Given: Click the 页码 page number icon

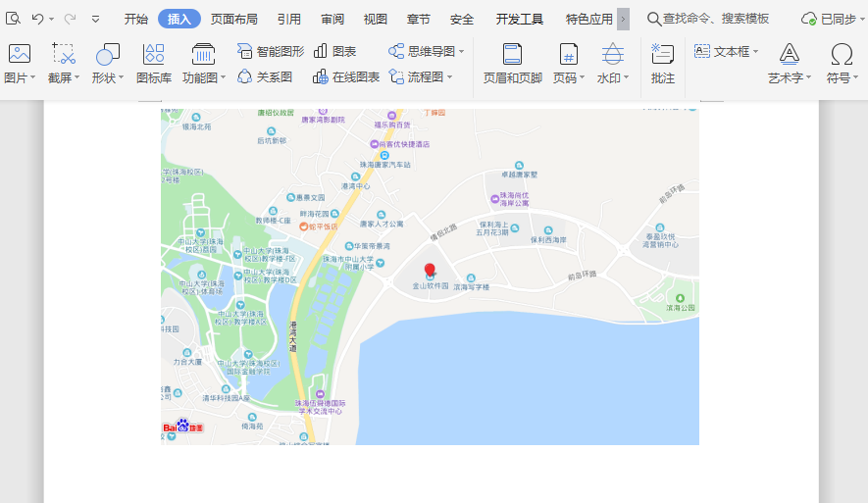Looking at the screenshot, I should coord(569,54).
